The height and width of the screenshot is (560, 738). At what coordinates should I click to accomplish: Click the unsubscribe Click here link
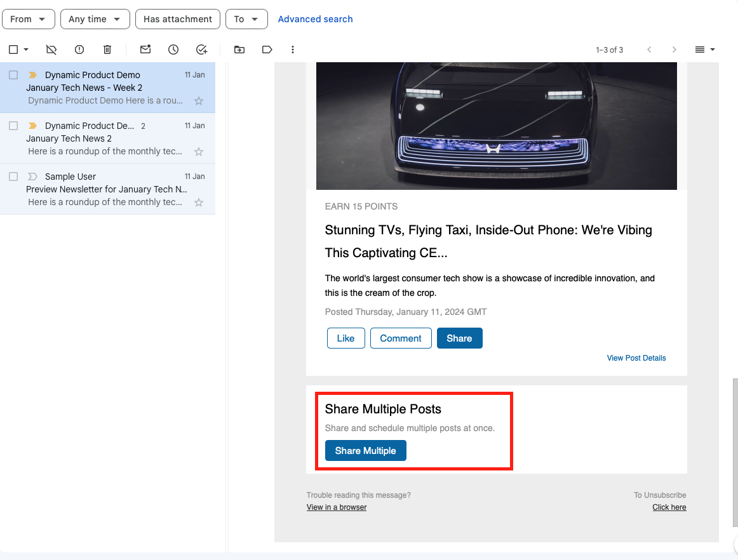tap(669, 507)
